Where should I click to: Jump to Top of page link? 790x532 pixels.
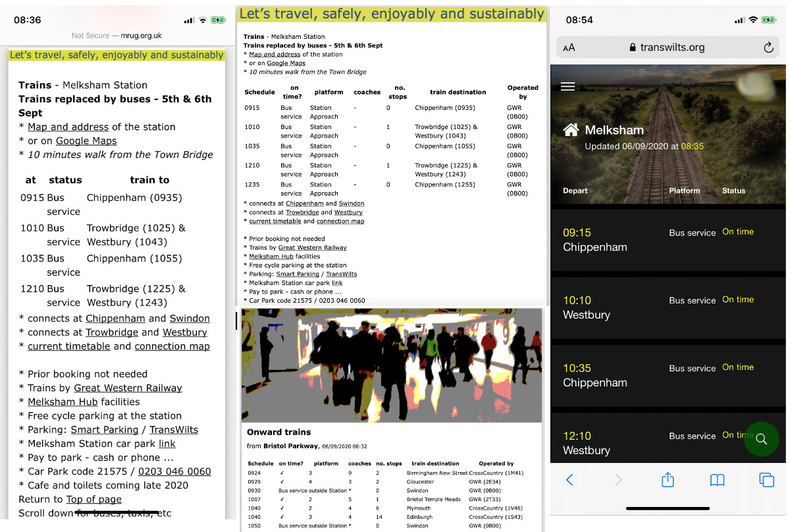tap(93, 499)
